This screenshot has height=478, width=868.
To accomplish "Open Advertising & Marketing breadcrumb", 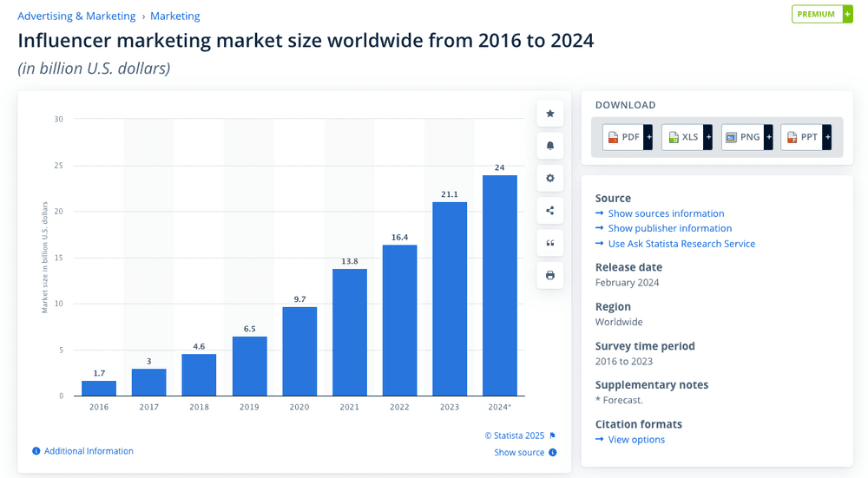I will (x=76, y=16).
